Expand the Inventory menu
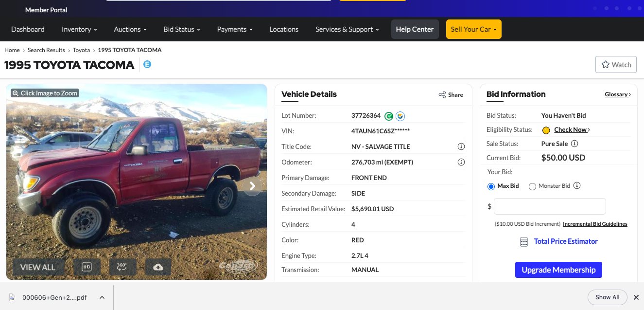The image size is (644, 310). (x=79, y=29)
